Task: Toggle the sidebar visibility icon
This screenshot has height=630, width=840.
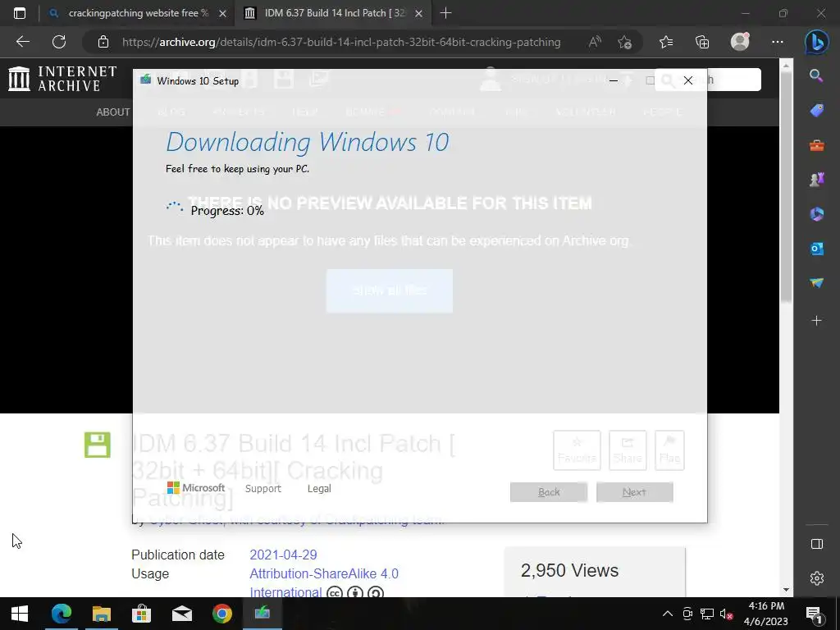Action: pyautogui.click(x=816, y=544)
